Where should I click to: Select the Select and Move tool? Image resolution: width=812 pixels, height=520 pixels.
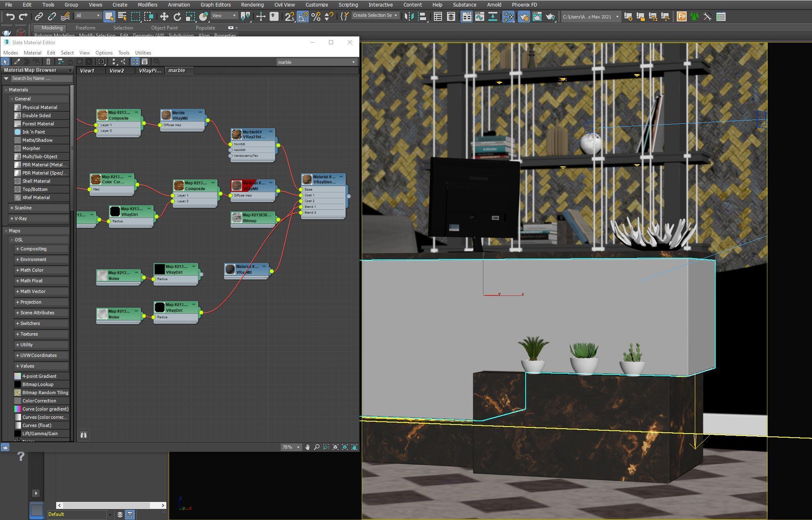click(164, 16)
